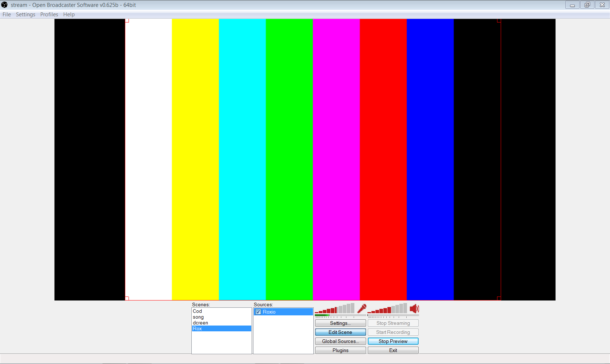Click the Exit button
Viewport: 610px width, 364px height.
pyautogui.click(x=393, y=350)
